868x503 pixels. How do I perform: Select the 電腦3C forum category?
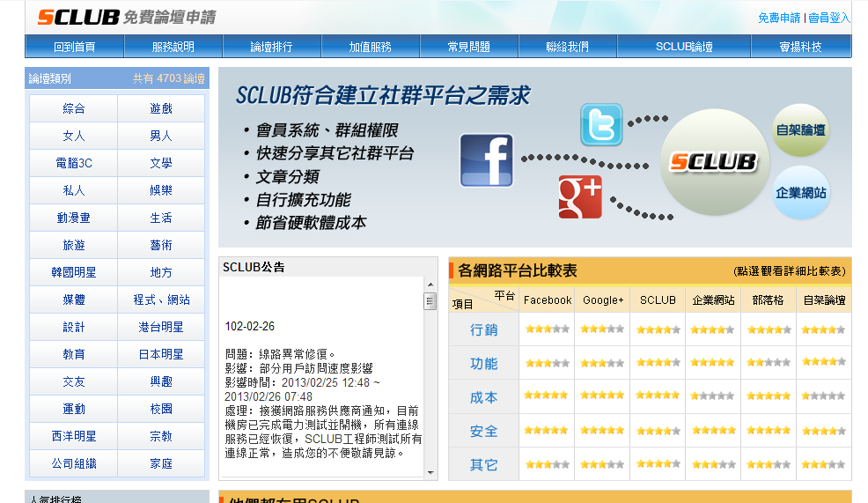click(74, 163)
